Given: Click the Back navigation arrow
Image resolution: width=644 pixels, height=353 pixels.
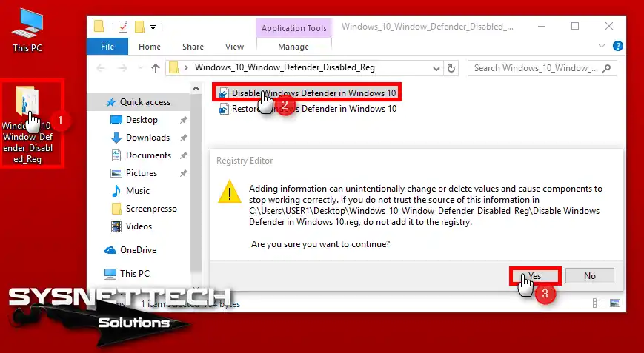Looking at the screenshot, I should 101,68.
